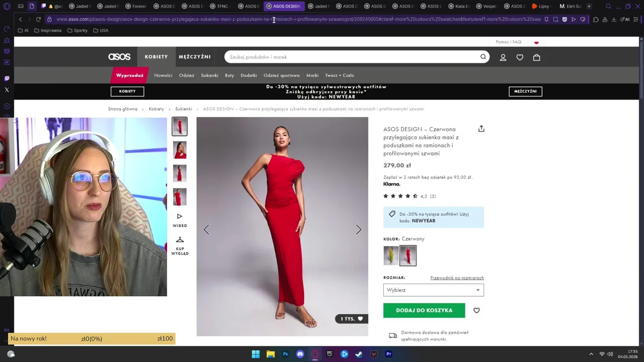Open Photoshop from taskbar
644x362 pixels.
click(285, 354)
